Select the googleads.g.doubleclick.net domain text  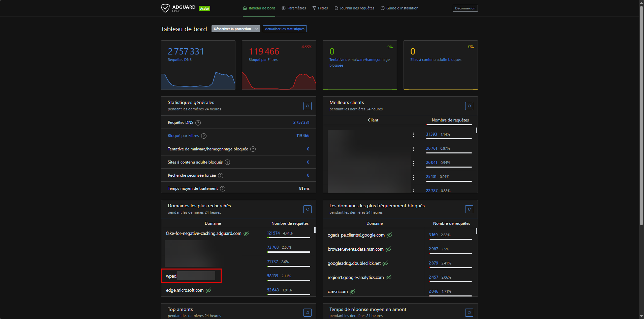[354, 263]
